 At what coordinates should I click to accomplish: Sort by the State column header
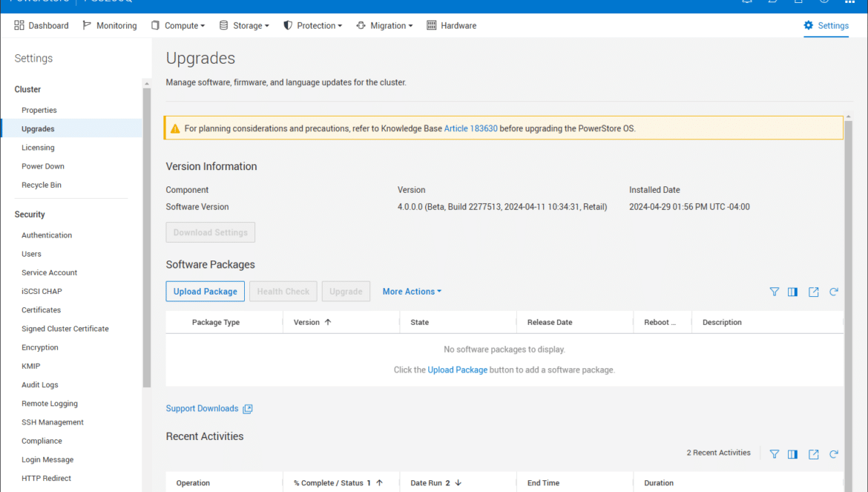[420, 322]
